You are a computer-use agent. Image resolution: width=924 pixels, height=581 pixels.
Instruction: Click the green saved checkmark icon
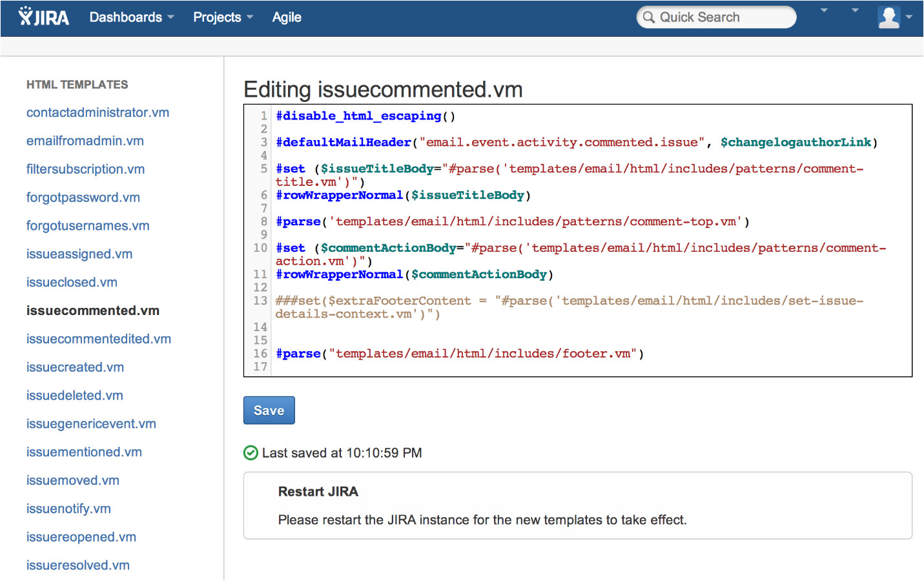pos(251,453)
